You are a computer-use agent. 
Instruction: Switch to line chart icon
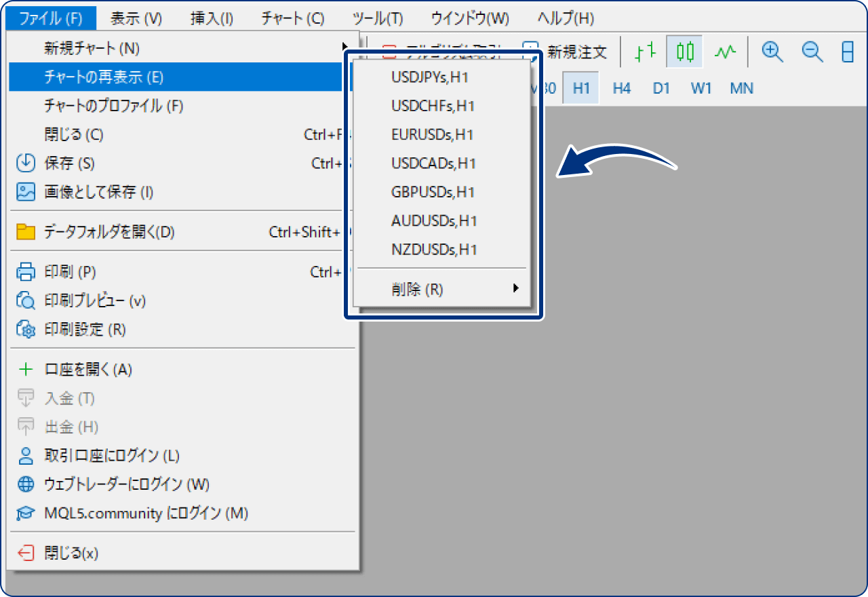725,52
